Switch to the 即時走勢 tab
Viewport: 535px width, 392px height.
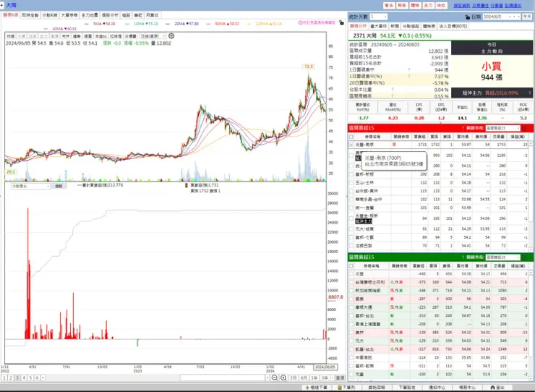(30, 15)
